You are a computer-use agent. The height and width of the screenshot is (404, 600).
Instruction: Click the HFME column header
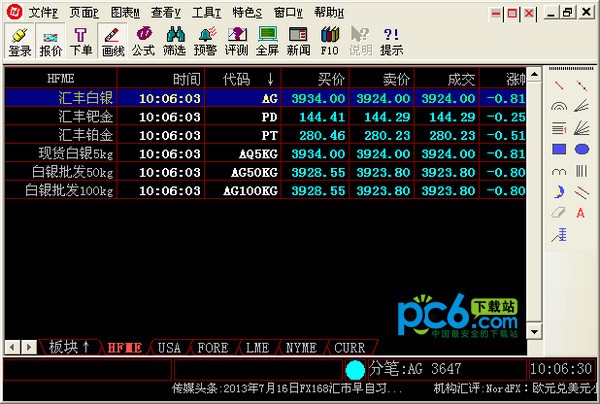(61, 79)
